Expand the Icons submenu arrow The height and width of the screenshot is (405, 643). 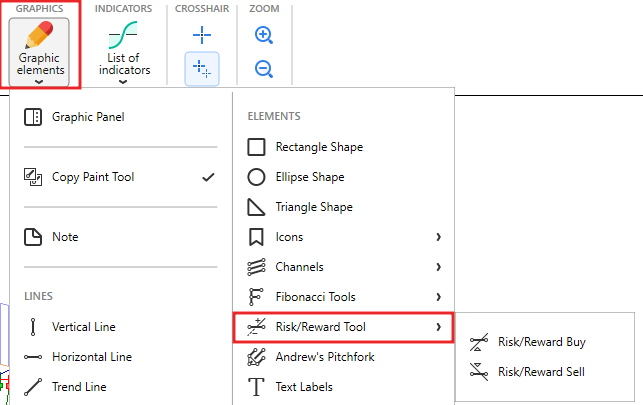tap(438, 237)
